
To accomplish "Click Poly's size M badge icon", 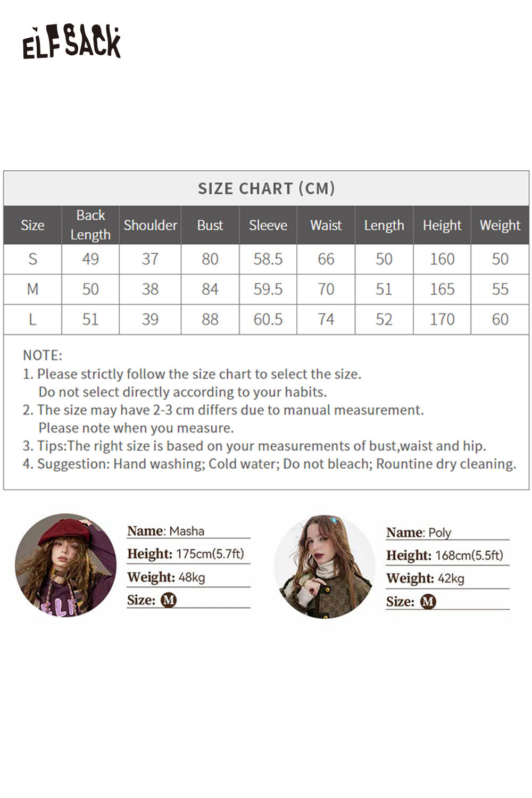I will [x=428, y=602].
